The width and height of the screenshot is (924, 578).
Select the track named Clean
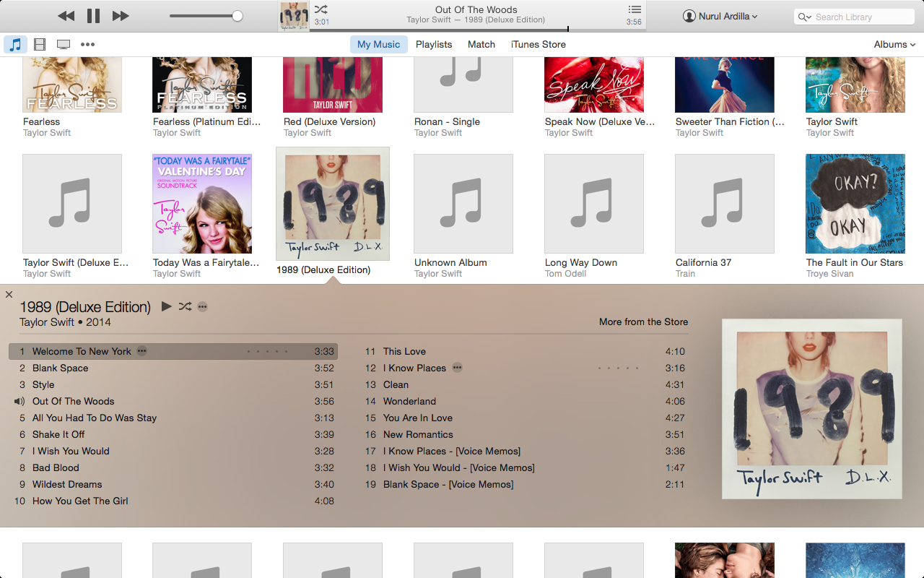524,384
